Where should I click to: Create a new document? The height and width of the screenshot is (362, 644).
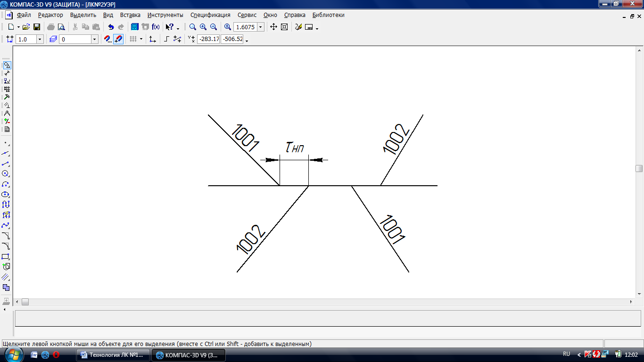(11, 27)
